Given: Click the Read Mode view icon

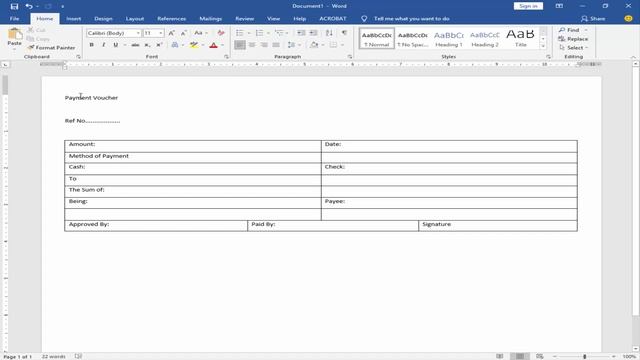Looking at the screenshot, I should [500, 356].
